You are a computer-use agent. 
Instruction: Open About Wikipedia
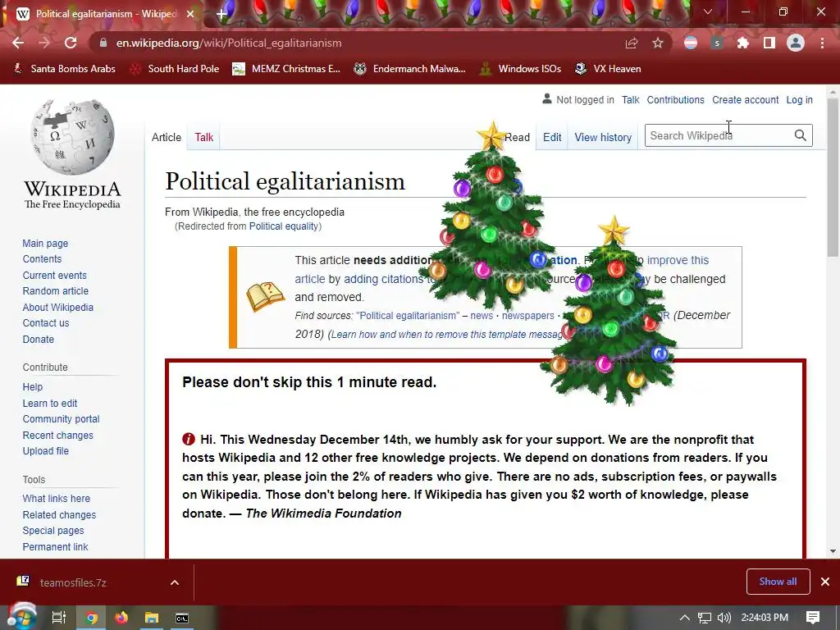58,308
